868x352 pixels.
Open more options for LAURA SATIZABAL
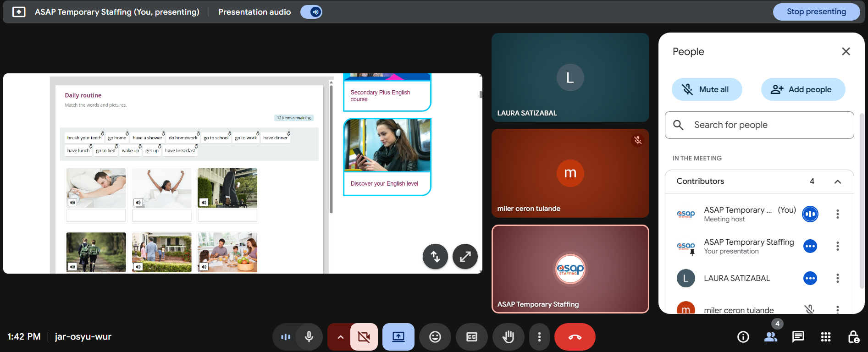[x=837, y=278]
